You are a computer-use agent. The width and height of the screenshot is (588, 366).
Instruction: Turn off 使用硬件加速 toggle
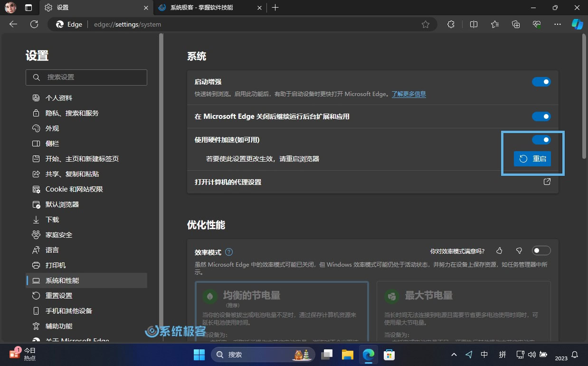click(541, 140)
